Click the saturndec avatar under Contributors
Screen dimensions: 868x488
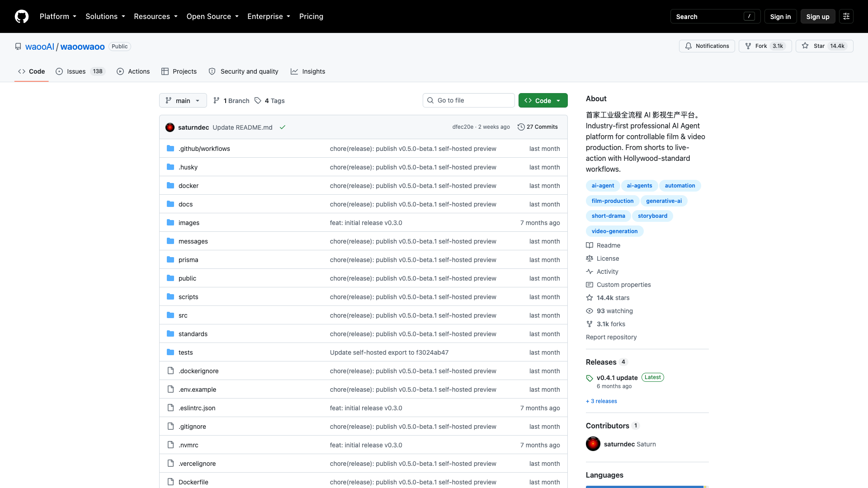pyautogui.click(x=593, y=444)
